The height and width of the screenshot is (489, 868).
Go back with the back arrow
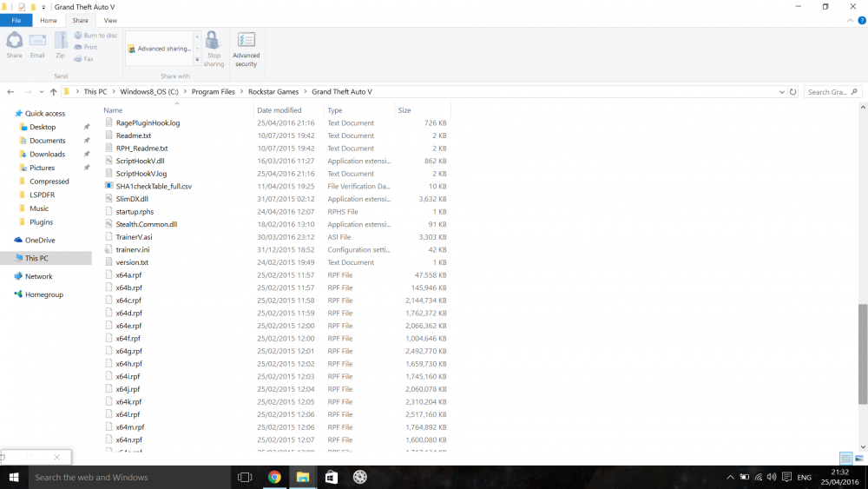pos(10,92)
